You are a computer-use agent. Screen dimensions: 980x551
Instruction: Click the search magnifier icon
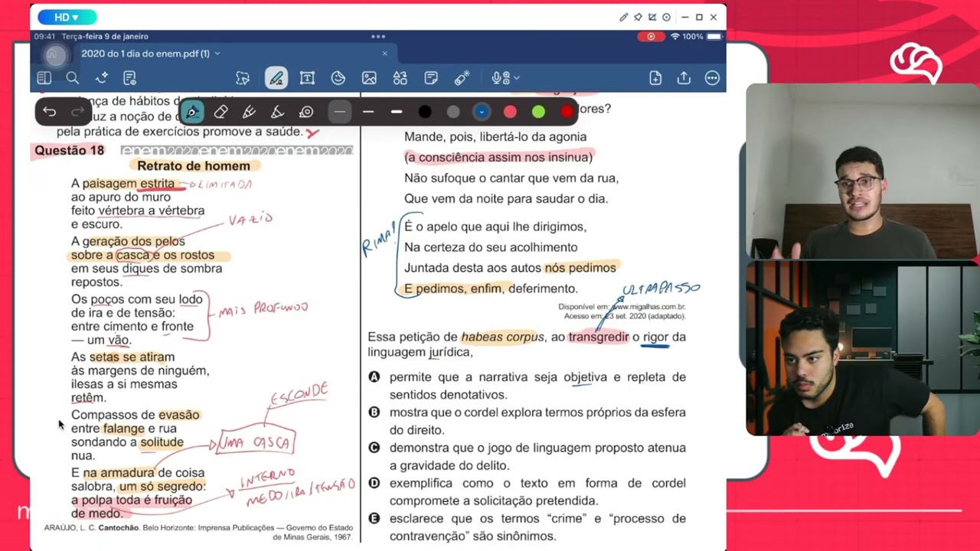(x=73, y=78)
